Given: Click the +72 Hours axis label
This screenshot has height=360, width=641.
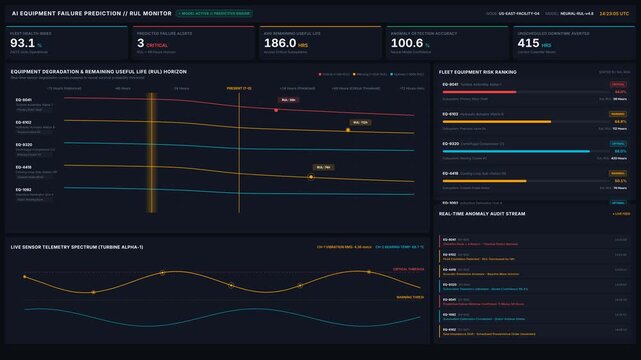Looking at the screenshot, I should click(412, 88).
